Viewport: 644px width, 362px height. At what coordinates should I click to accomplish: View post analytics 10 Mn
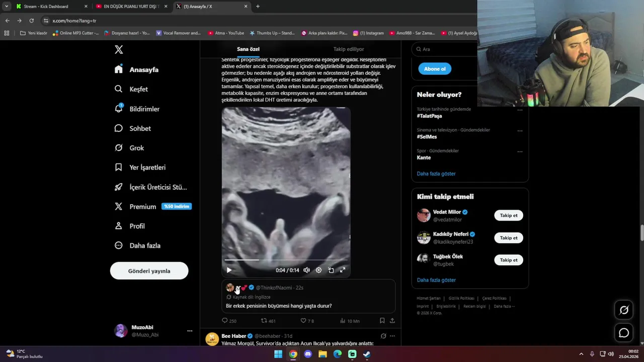click(350, 321)
